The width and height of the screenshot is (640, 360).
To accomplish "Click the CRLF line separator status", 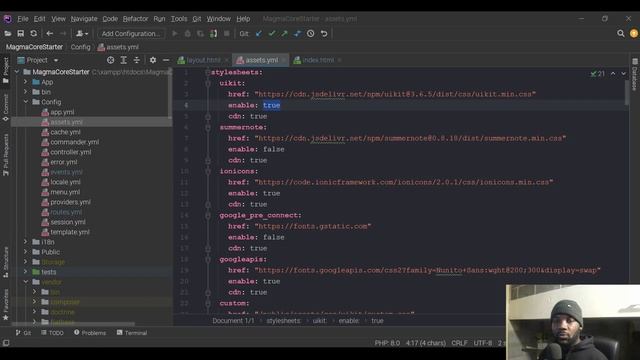I will pos(459,343).
